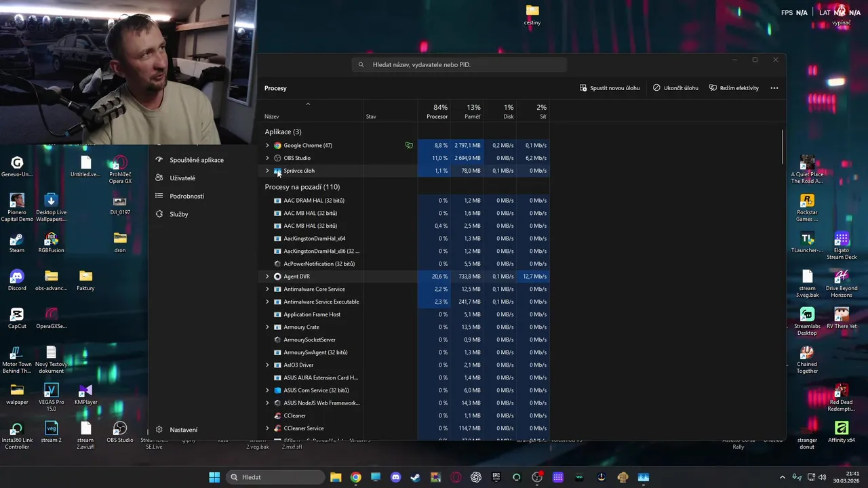Open Google Chrome from the taskbar
868x488 pixels.
(355, 477)
